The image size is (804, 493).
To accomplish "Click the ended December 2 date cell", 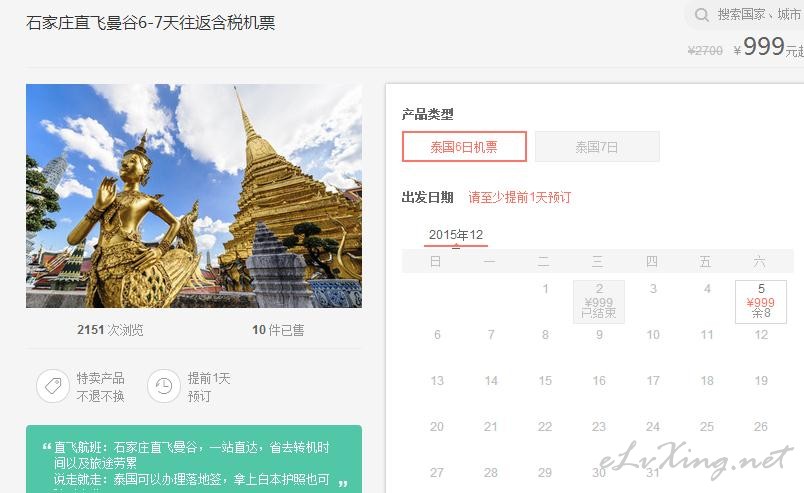I will 599,302.
